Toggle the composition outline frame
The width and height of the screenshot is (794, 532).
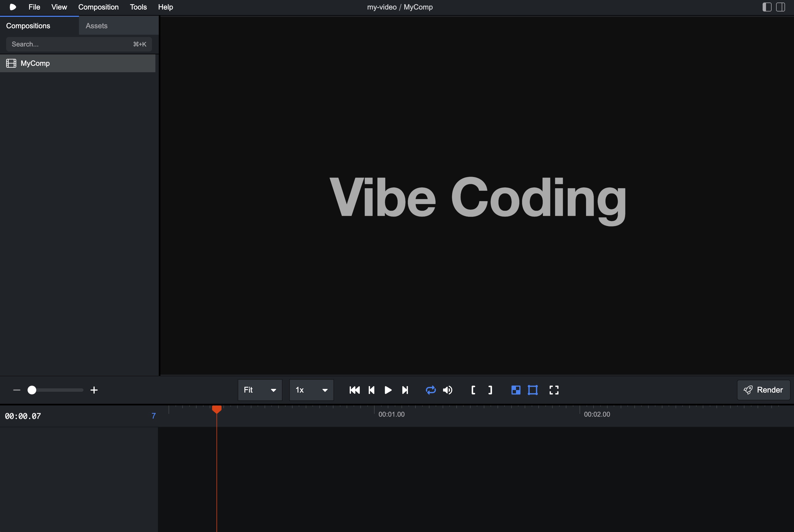coord(533,390)
